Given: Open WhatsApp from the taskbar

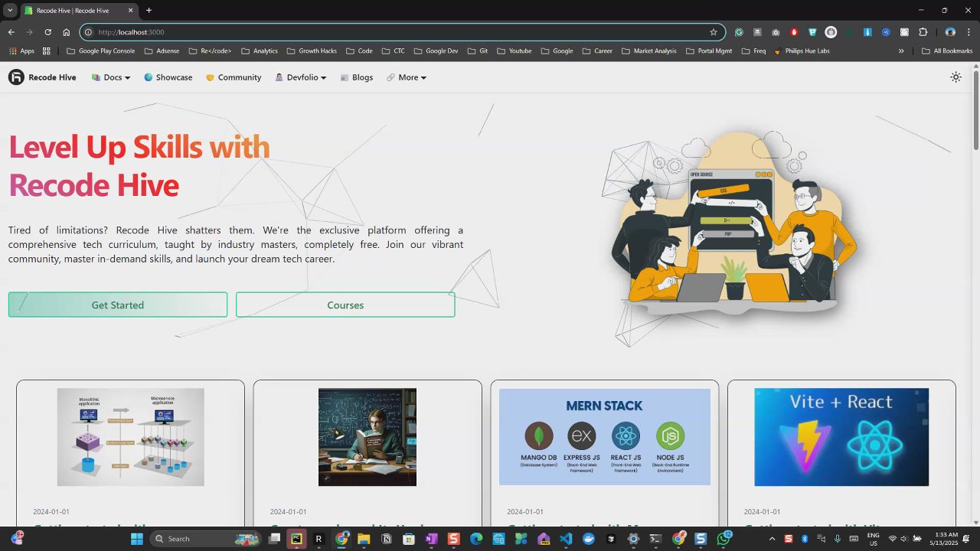Looking at the screenshot, I should point(723,539).
